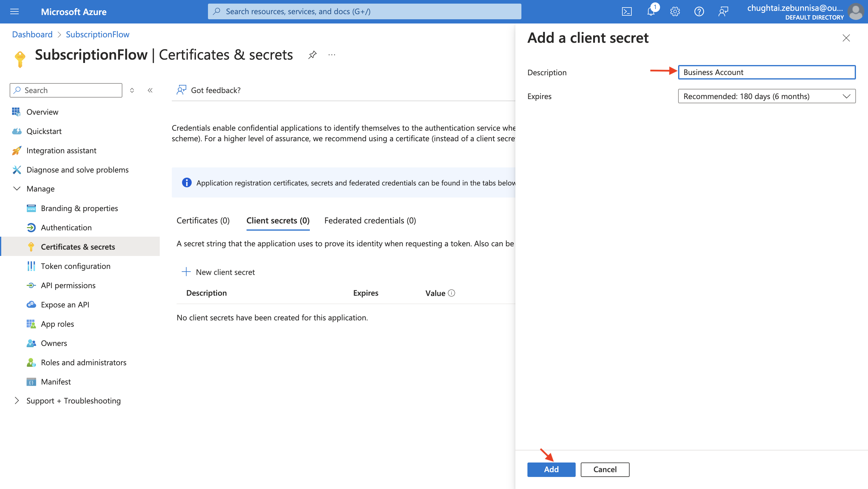
Task: Close the Add a client secret panel
Action: tap(846, 38)
